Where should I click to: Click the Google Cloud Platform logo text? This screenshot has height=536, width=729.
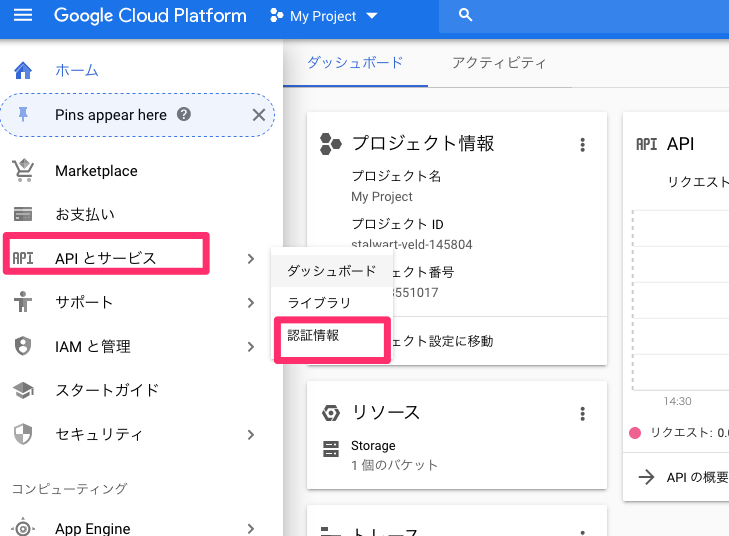150,16
